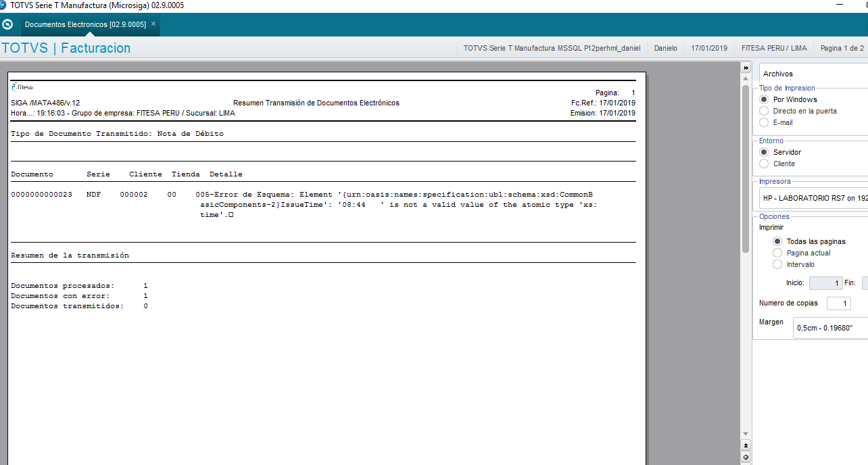Click the Danielo user label

pyautogui.click(x=666, y=48)
